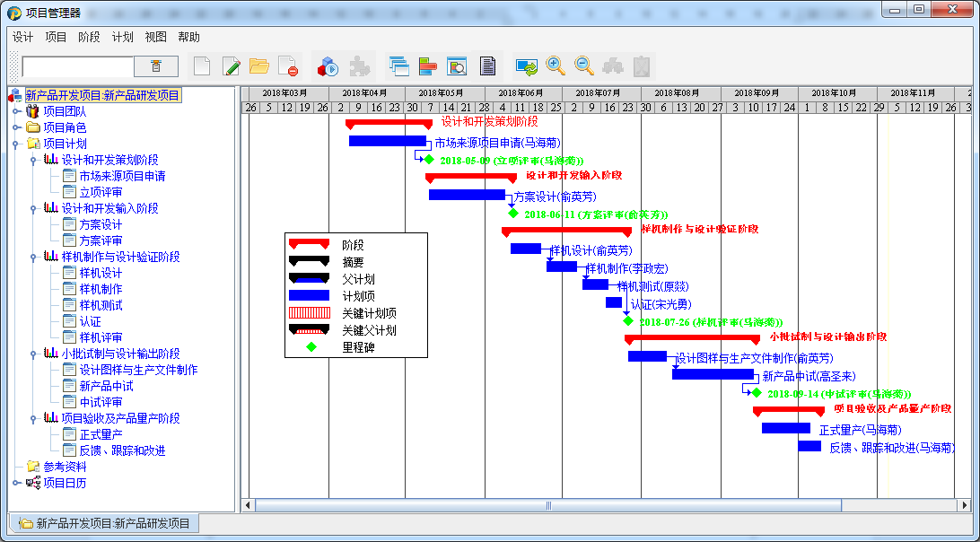The width and height of the screenshot is (980, 542).
Task: Select 认证 in the tree
Action: (90, 321)
